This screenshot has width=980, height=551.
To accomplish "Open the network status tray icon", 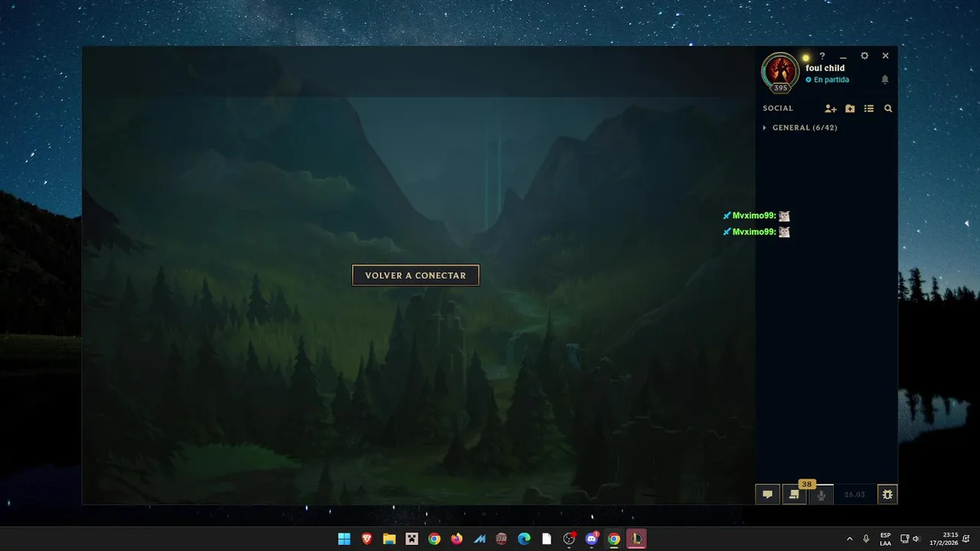I will pos(904,539).
